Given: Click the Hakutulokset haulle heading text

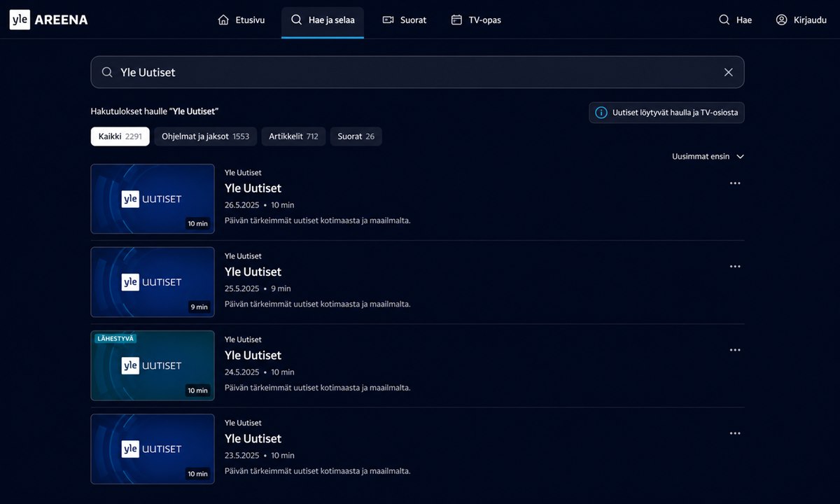Looking at the screenshot, I should click(x=155, y=111).
